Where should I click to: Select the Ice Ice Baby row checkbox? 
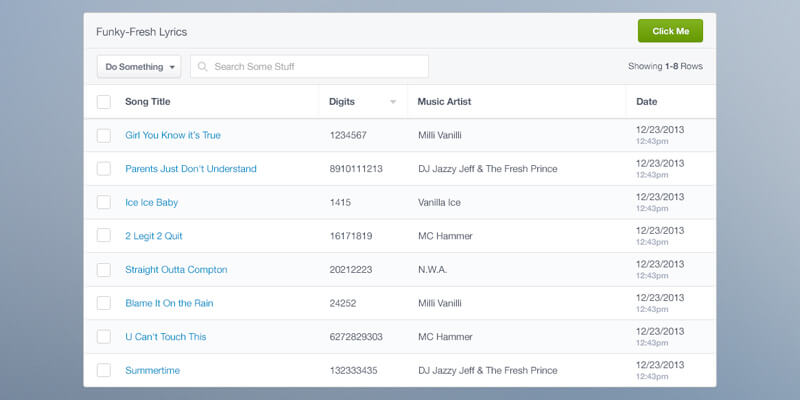click(x=104, y=202)
